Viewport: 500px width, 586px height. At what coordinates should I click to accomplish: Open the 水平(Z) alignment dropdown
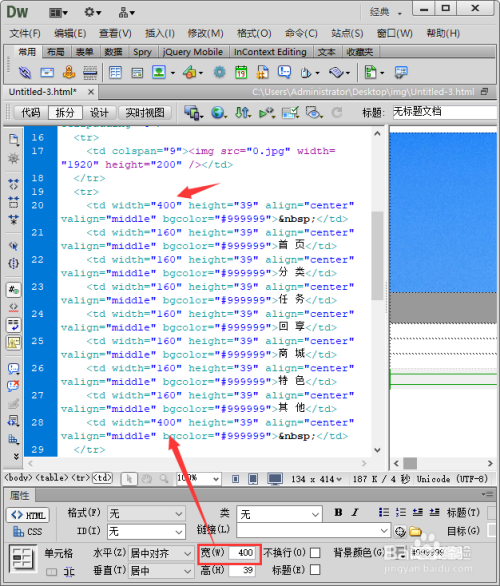[x=161, y=553]
